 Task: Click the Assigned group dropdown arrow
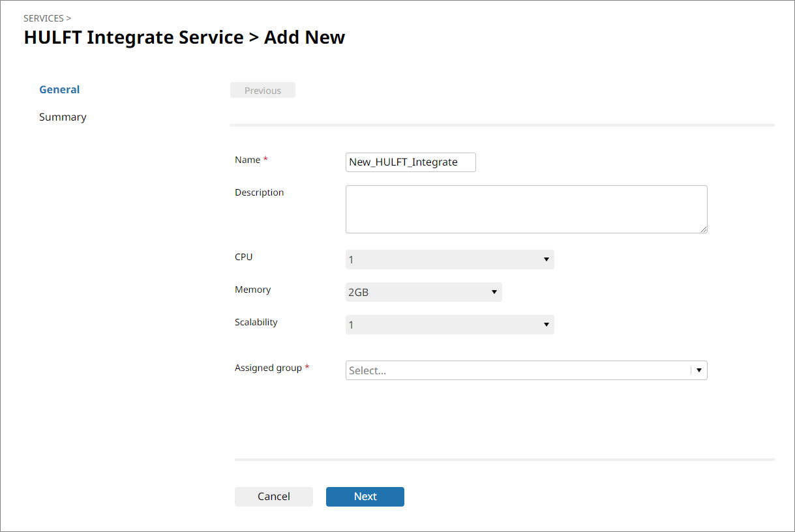pyautogui.click(x=698, y=370)
